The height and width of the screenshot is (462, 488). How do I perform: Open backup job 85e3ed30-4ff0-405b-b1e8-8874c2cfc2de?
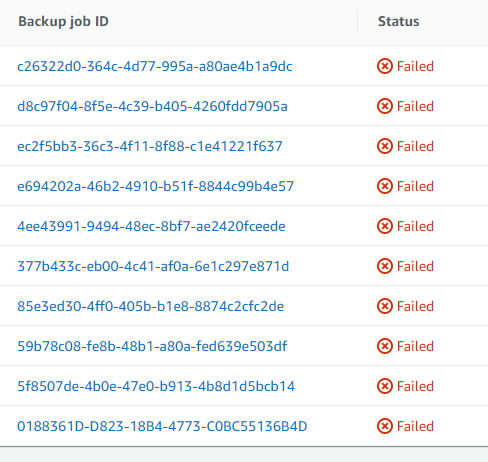(150, 306)
